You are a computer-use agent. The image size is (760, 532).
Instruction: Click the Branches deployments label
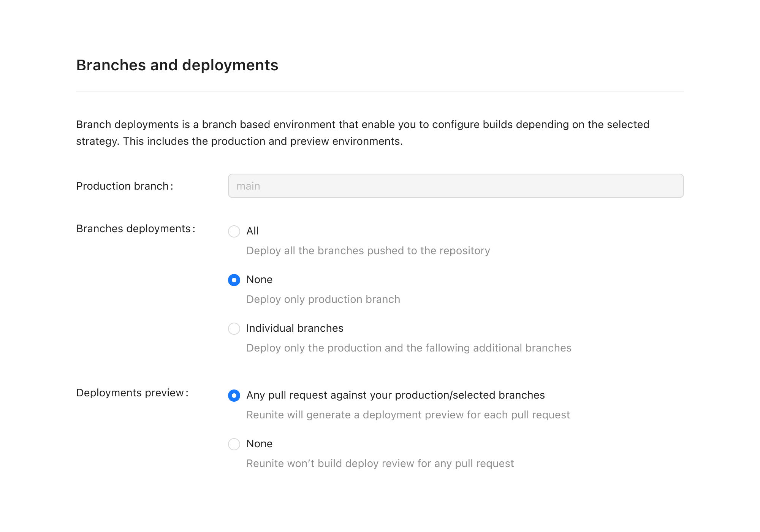(136, 228)
